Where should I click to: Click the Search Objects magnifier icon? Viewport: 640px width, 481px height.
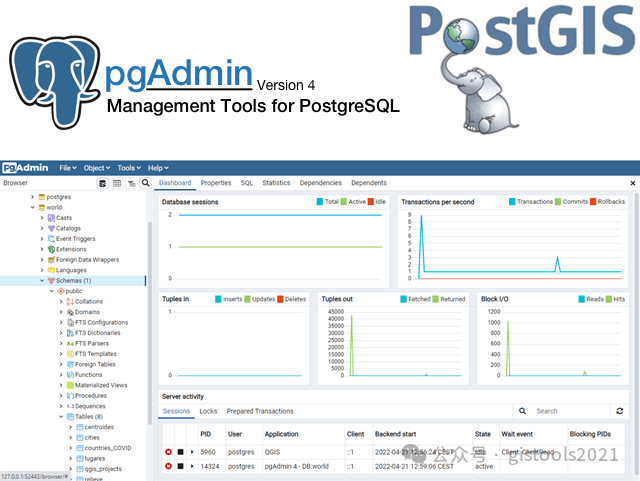145,183
